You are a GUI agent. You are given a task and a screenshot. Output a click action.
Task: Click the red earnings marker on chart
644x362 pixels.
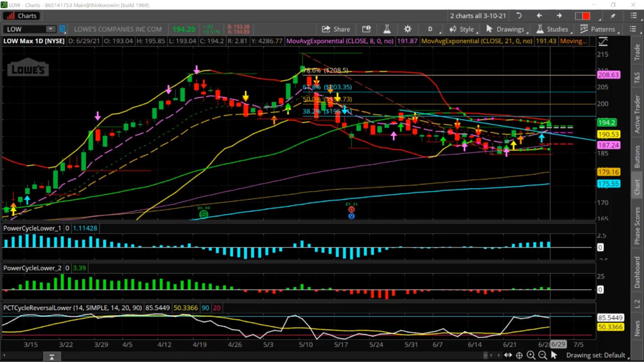tap(352, 209)
